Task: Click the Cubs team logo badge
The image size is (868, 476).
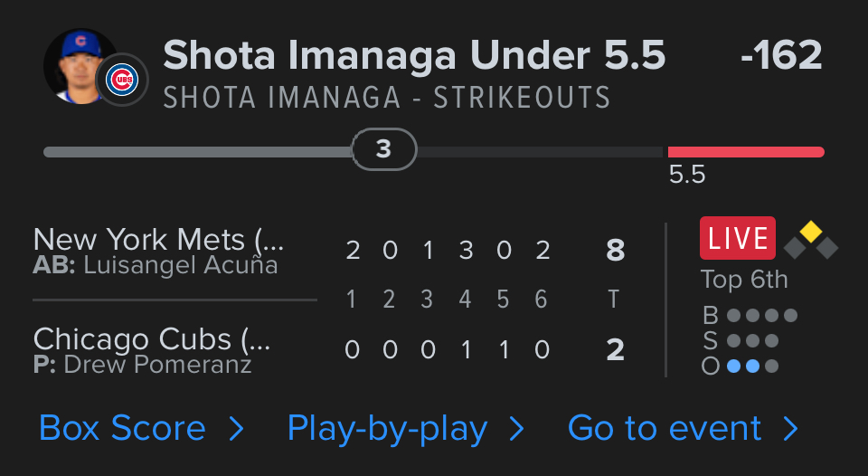Action: [x=121, y=81]
